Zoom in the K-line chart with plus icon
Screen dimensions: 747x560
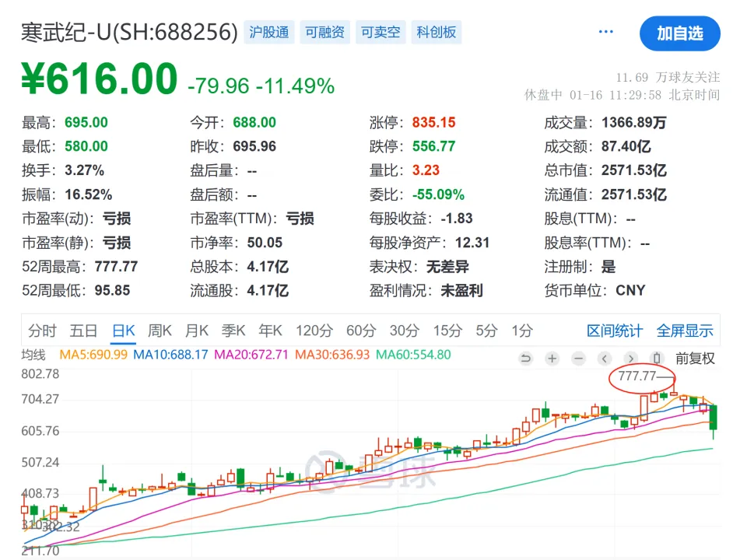tap(552, 359)
